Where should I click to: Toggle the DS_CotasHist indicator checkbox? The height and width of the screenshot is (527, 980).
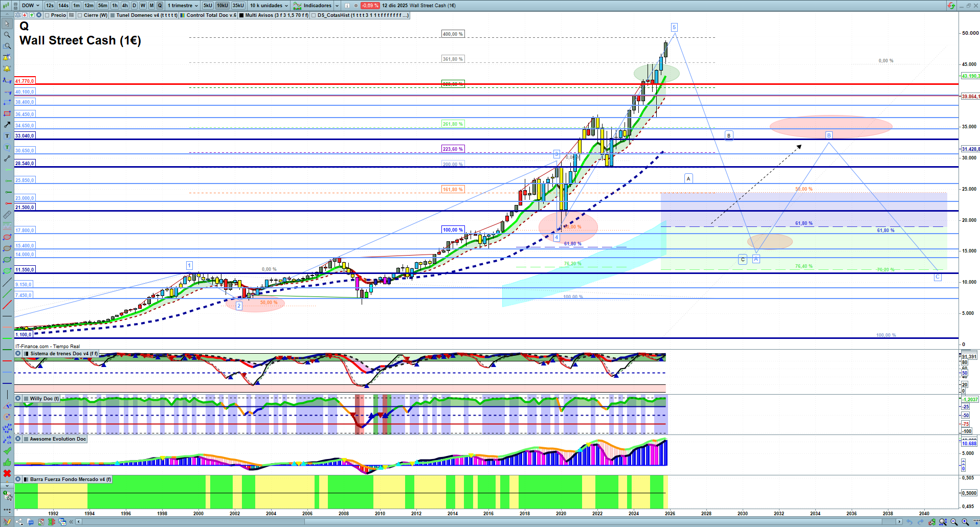point(314,15)
